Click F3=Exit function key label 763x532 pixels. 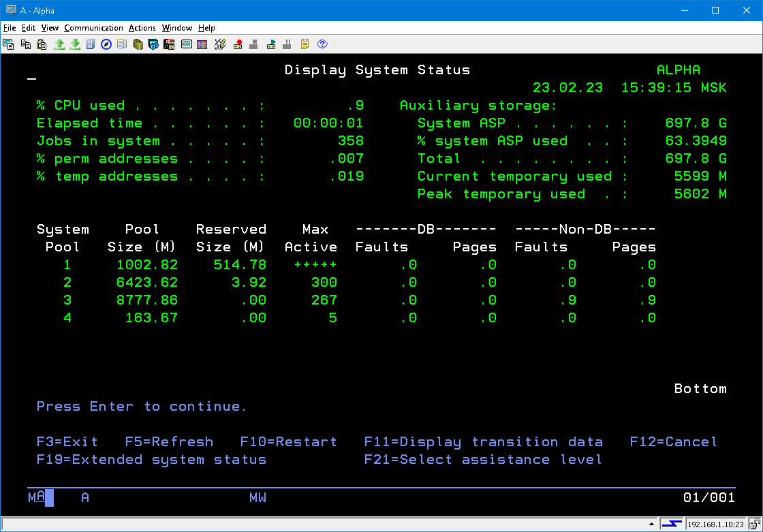(x=67, y=442)
